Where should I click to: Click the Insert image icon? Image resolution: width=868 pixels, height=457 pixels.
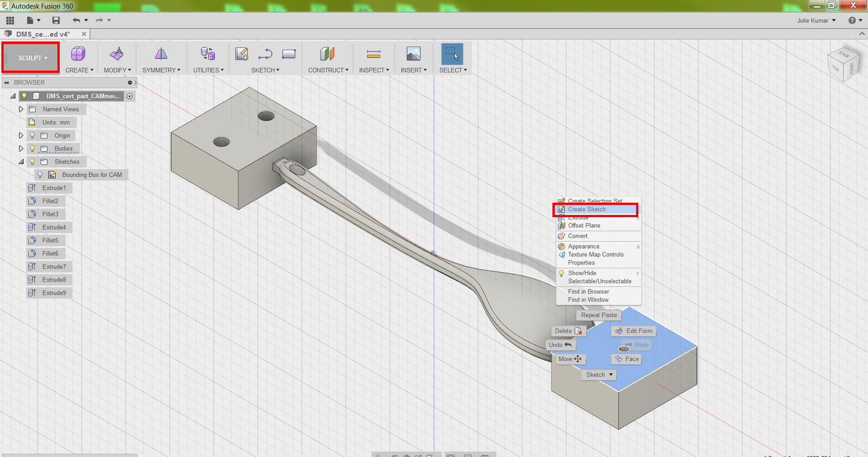click(x=413, y=54)
